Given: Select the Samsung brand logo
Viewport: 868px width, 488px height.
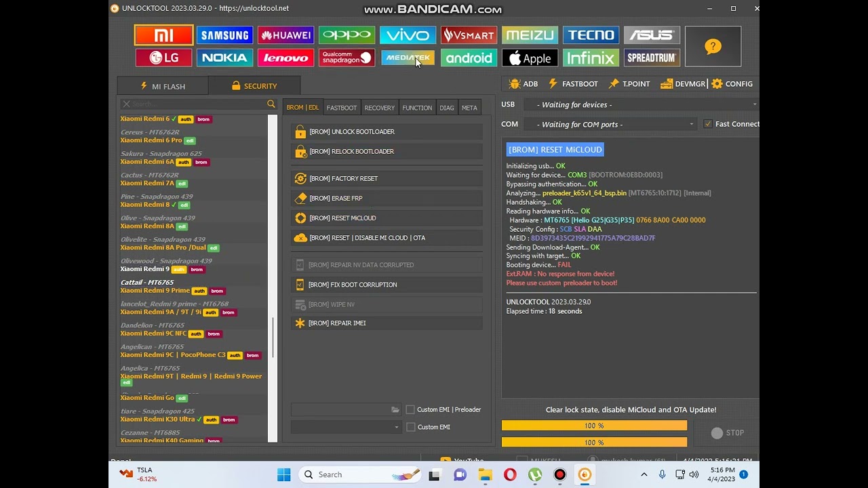Looking at the screenshot, I should 224,35.
